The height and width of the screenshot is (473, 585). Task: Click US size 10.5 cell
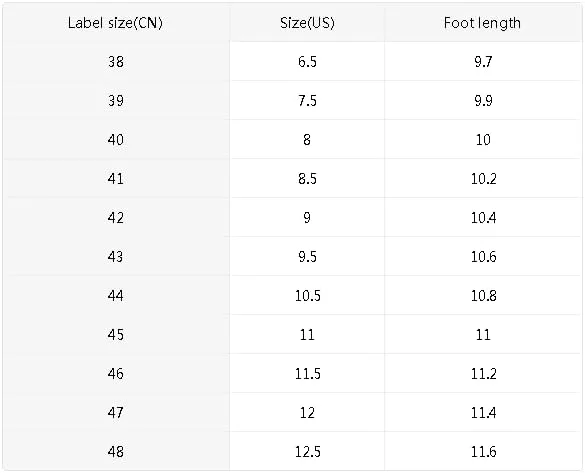307,295
